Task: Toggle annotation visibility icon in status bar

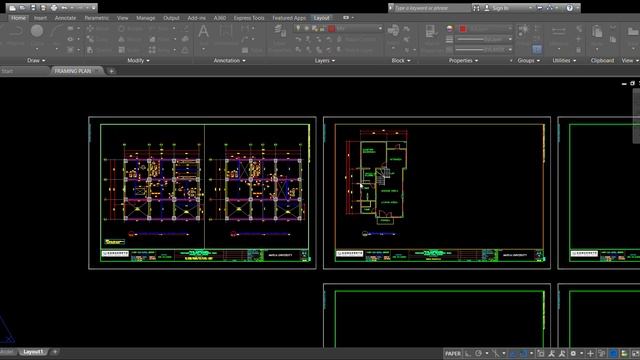Action: (551, 353)
